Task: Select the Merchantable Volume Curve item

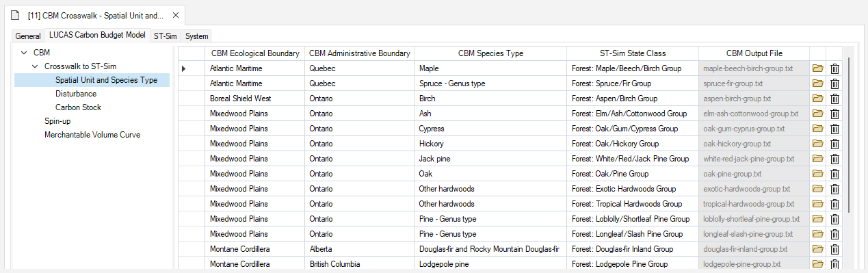Action: 92,135
